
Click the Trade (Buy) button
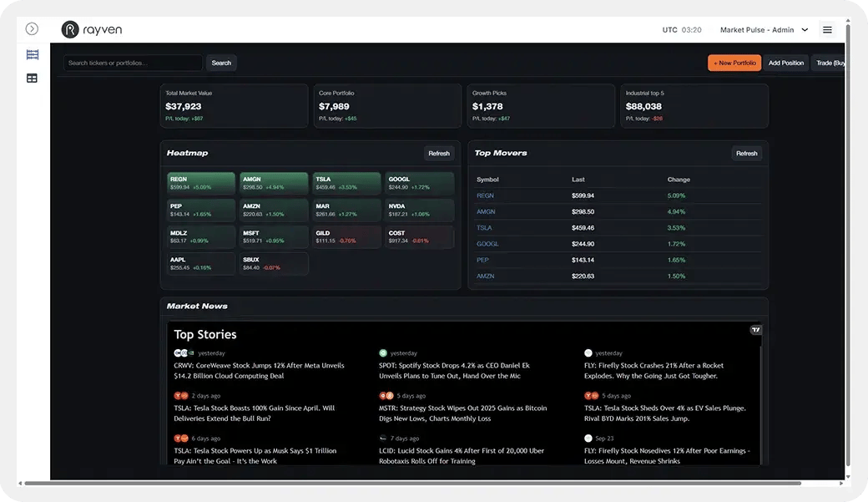(x=829, y=63)
